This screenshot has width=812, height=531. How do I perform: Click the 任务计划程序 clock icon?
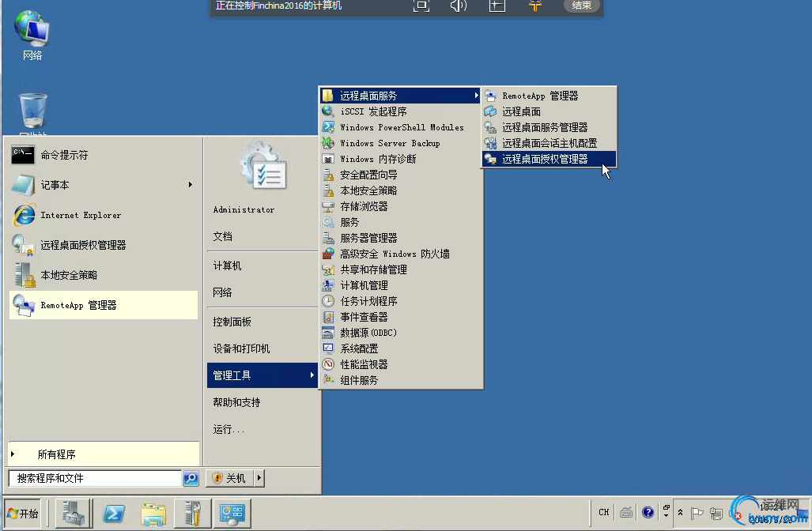click(x=328, y=301)
